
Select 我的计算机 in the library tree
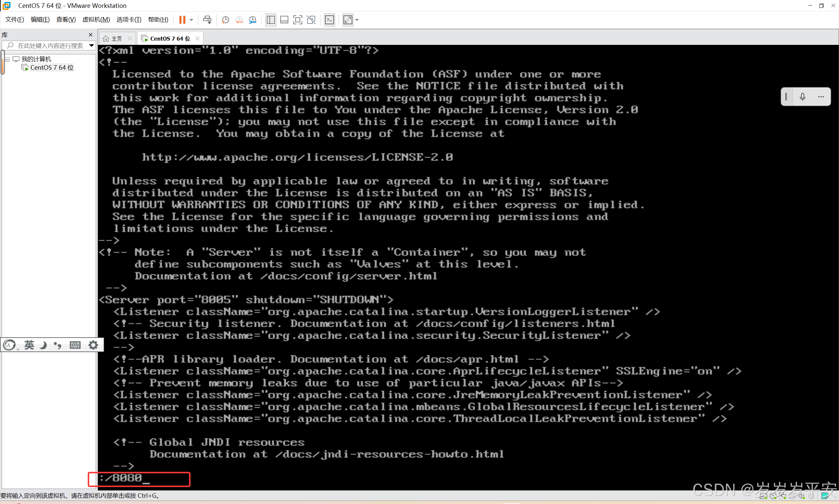[36, 59]
